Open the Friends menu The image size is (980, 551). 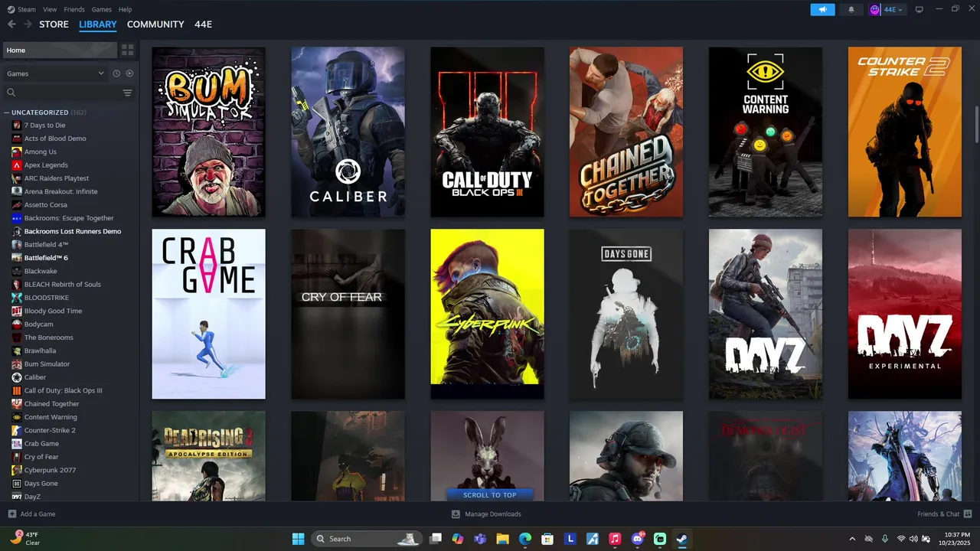tap(74, 9)
